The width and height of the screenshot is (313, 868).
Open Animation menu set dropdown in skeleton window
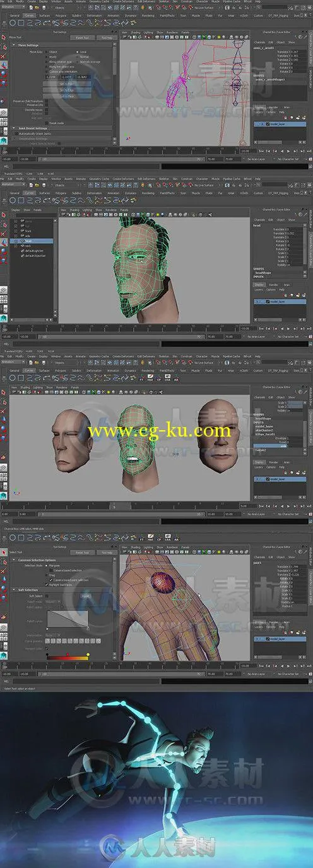pos(14,8)
